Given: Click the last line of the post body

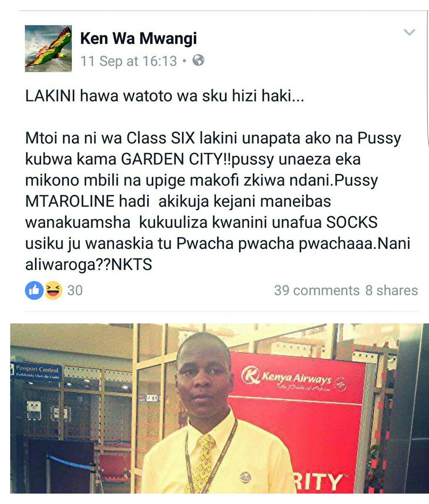Looking at the screenshot, I should 89,265.
